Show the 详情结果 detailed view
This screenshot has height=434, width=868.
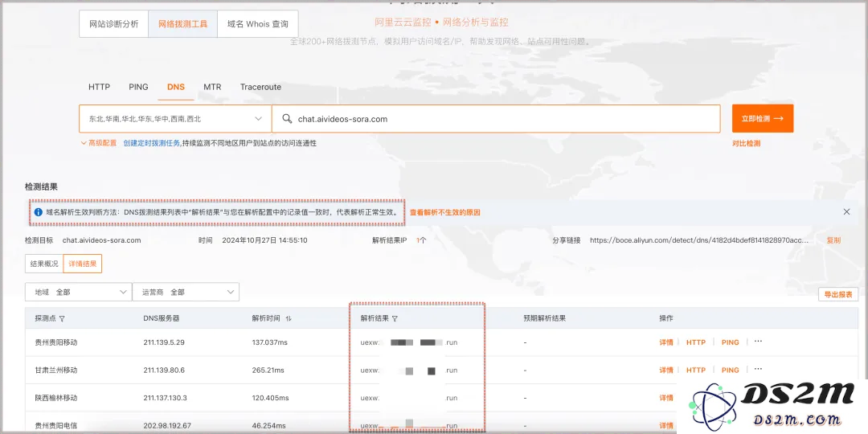pos(83,264)
